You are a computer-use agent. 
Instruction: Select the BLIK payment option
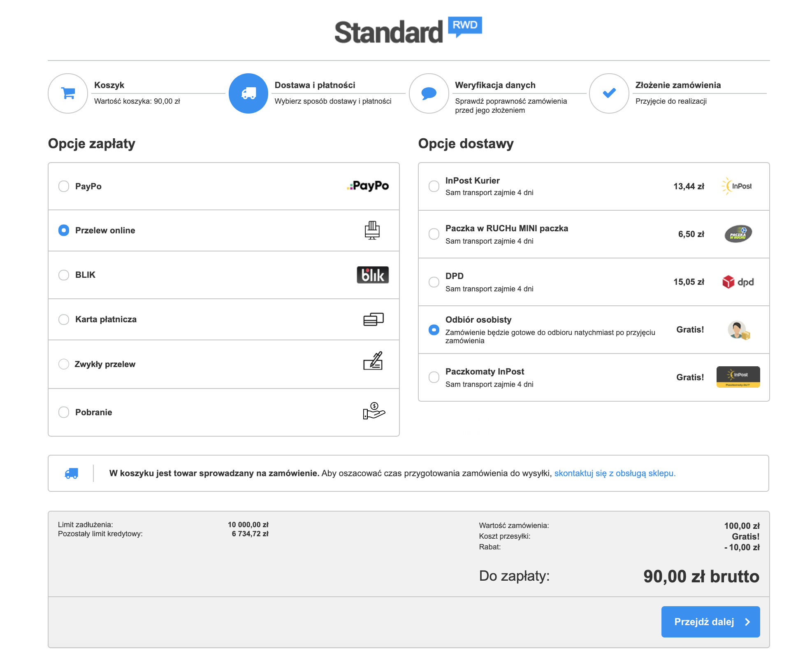pos(64,275)
